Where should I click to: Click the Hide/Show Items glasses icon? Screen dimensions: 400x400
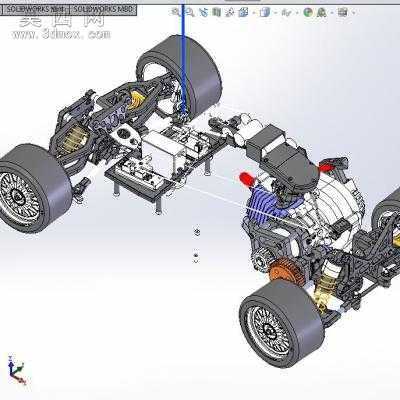click(286, 13)
